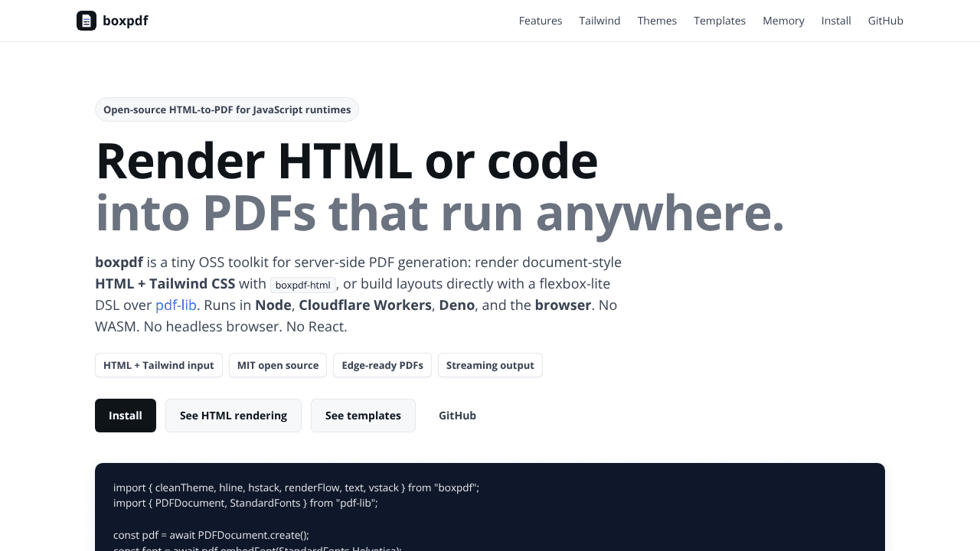
Task: Click the 'Open-source HTML-to-PDF for JavaScript runtimes' pill
Action: coord(227,109)
